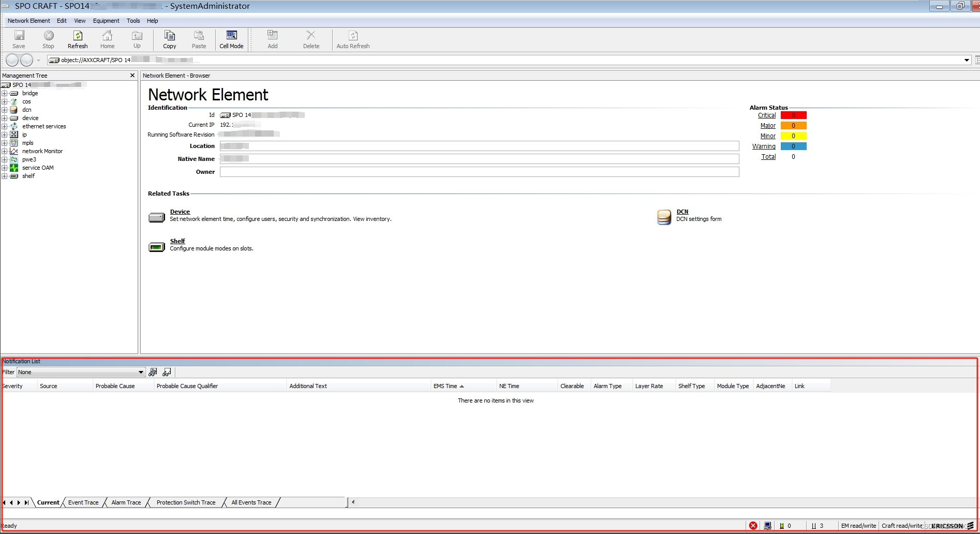Click the Up toolbar icon

(137, 39)
